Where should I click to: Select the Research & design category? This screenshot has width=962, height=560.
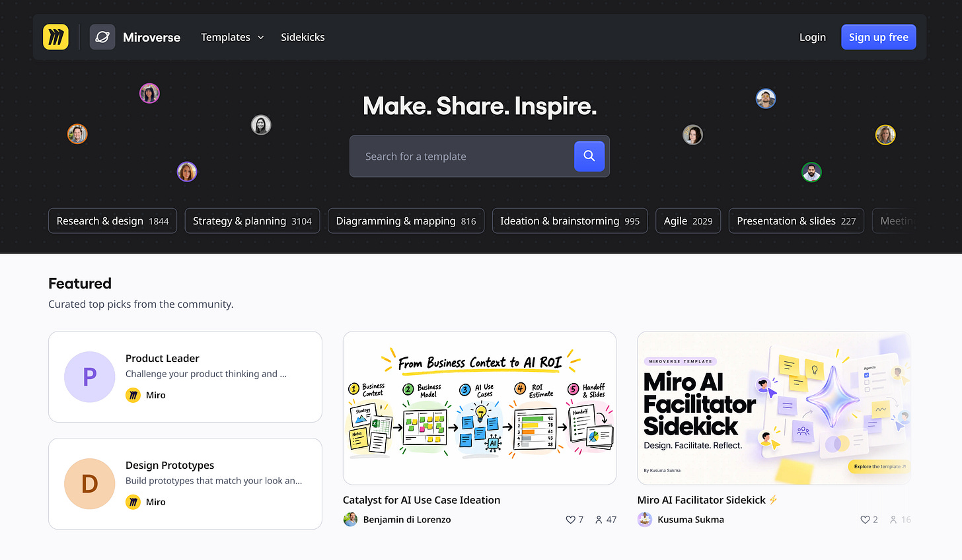tap(112, 221)
